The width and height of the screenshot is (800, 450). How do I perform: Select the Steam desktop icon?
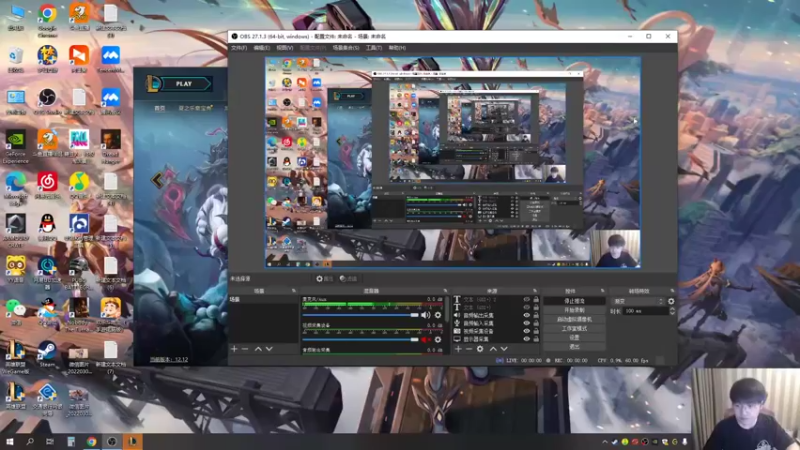click(x=47, y=354)
